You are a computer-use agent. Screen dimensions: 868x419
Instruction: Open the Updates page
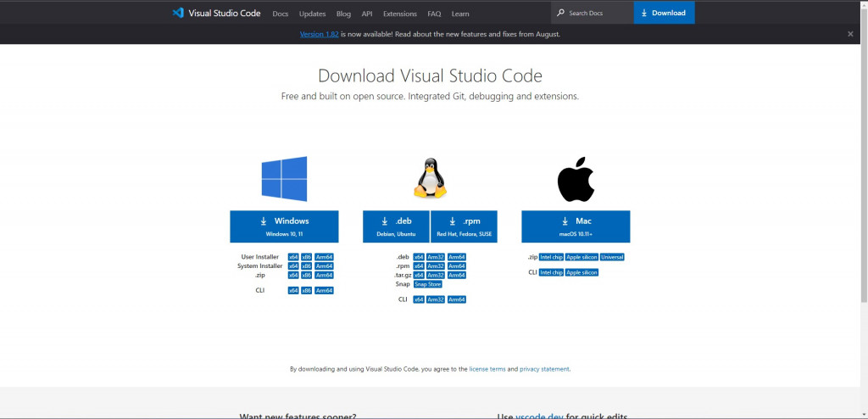[312, 14]
